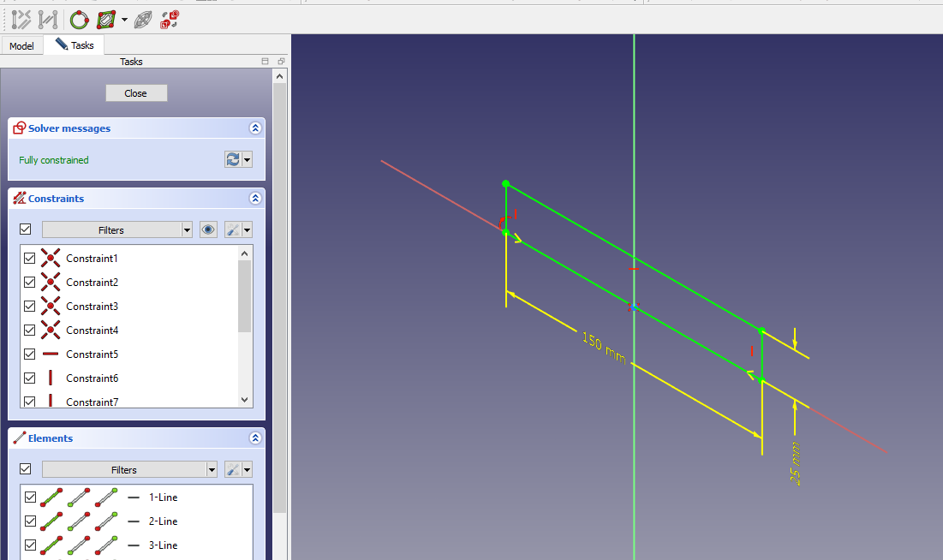Click the edge icon of 3-Line
This screenshot has width=943, height=560.
point(51,545)
